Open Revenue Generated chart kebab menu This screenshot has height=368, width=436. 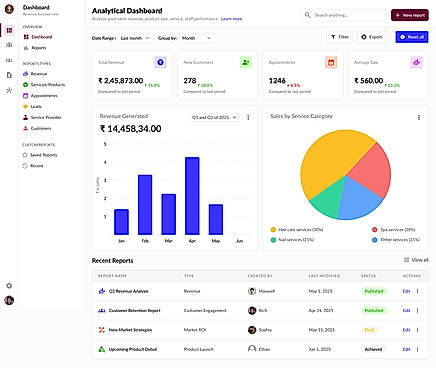pyautogui.click(x=248, y=117)
